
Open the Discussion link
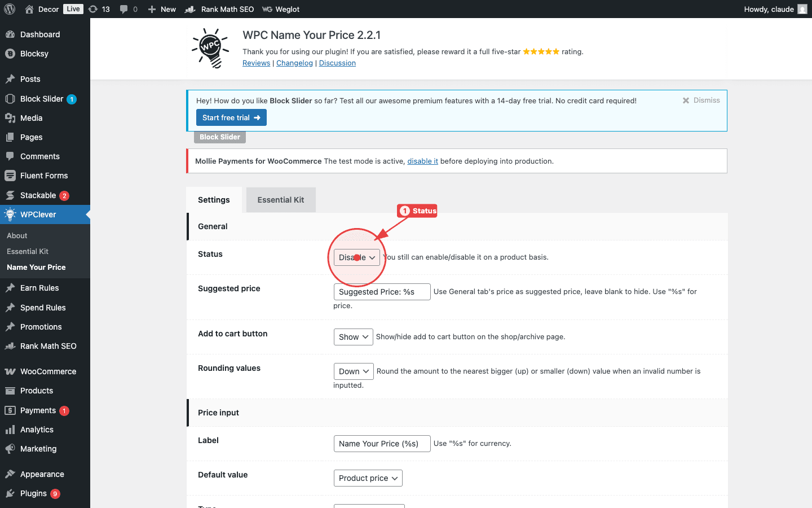337,63
